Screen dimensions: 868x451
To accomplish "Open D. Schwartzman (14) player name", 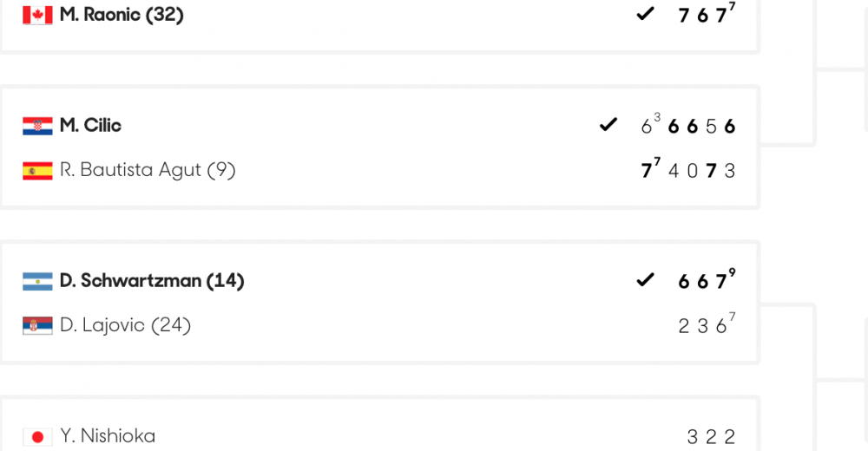I will 152,280.
